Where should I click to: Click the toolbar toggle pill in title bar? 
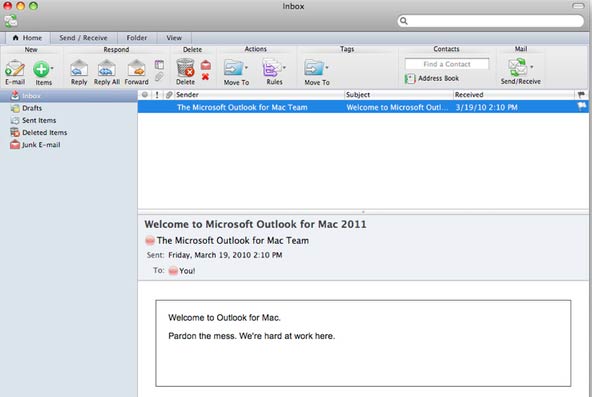(578, 6)
